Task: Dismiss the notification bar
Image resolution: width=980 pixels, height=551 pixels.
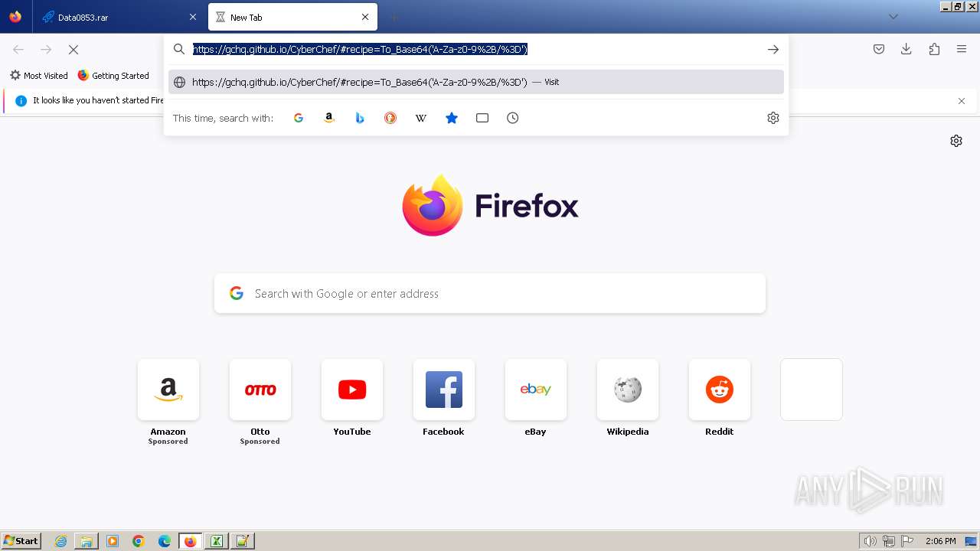Action: (x=962, y=101)
